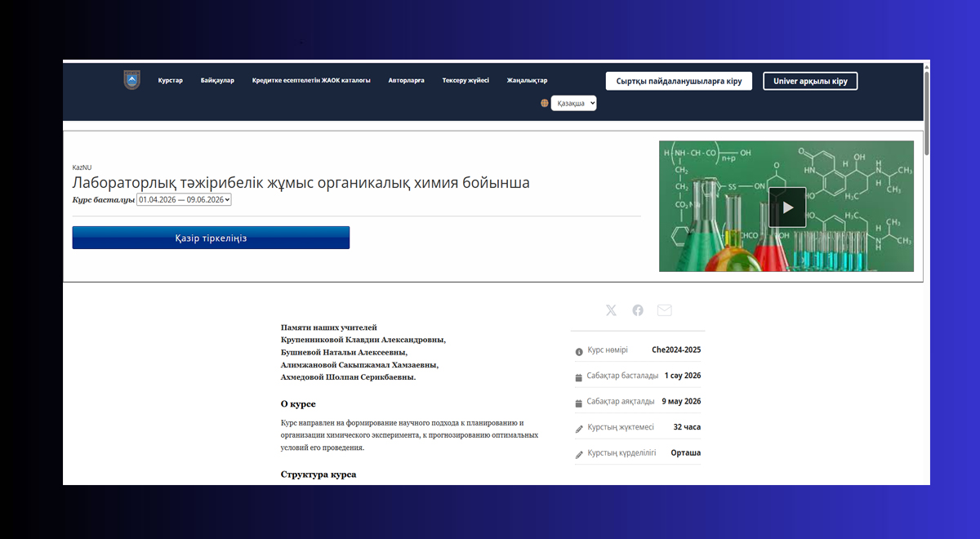
Task: Click the О курсе heading
Action: [298, 404]
